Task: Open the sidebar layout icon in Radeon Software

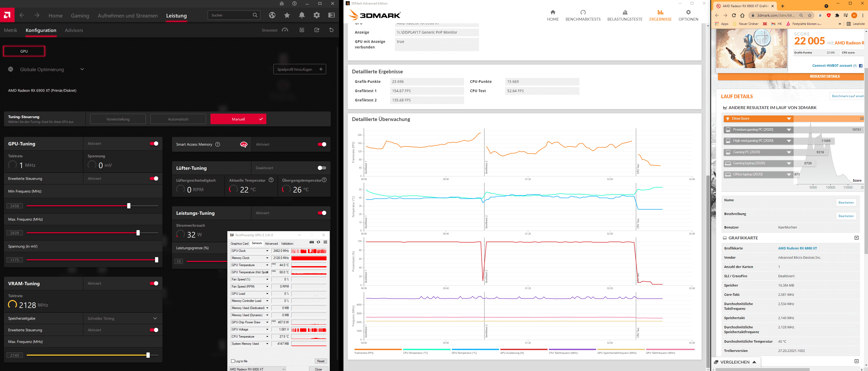Action: click(x=332, y=15)
